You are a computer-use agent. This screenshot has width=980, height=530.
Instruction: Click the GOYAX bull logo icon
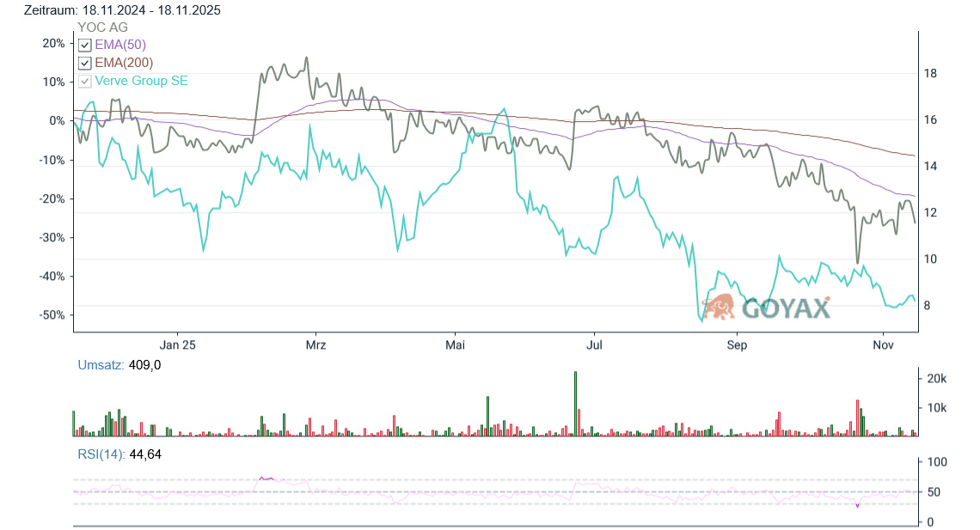[719, 306]
